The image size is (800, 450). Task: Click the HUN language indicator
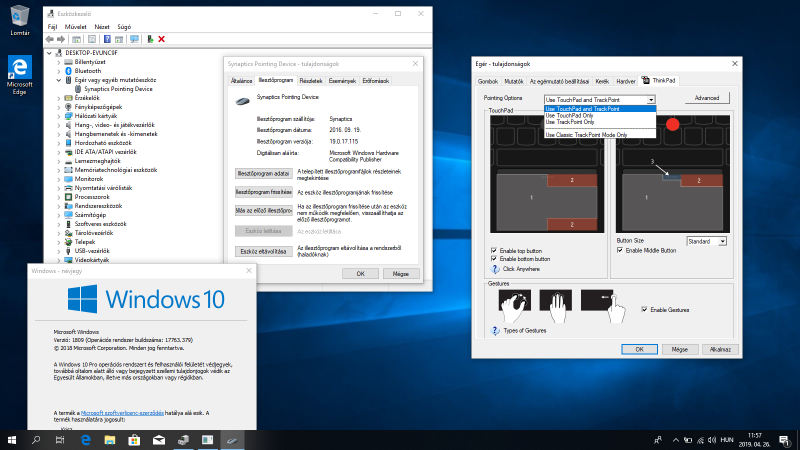click(x=727, y=440)
